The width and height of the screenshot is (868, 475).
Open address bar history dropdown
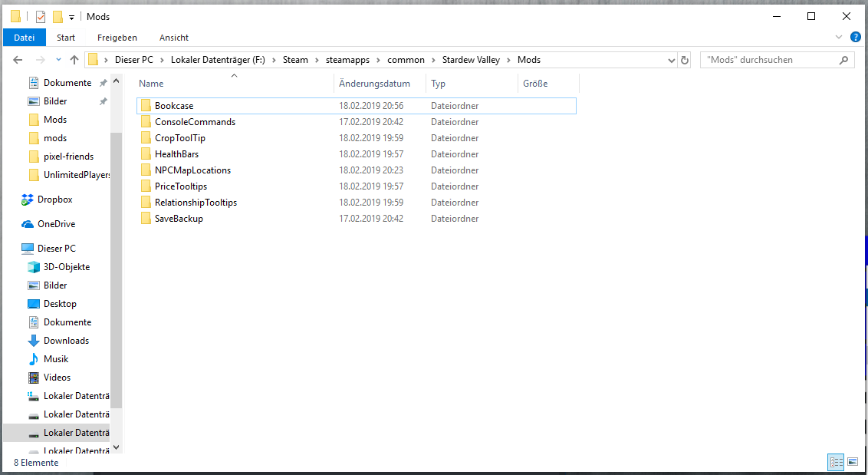670,60
